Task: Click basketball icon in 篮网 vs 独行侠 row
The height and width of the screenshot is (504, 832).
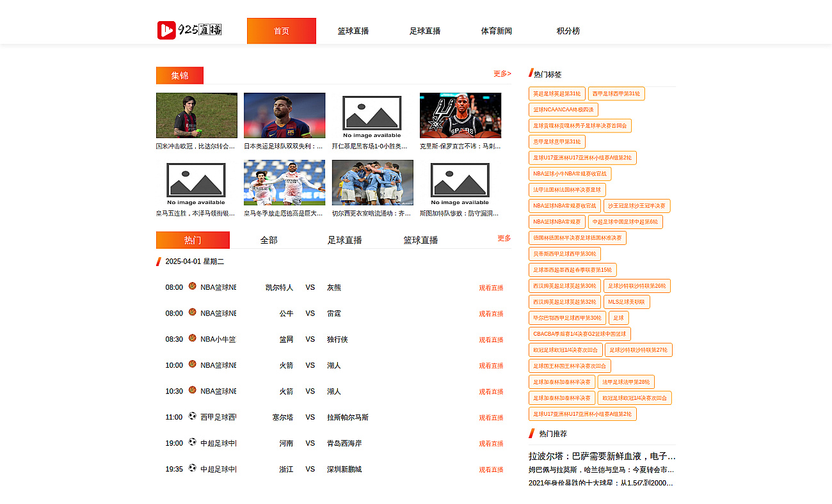Action: (192, 338)
